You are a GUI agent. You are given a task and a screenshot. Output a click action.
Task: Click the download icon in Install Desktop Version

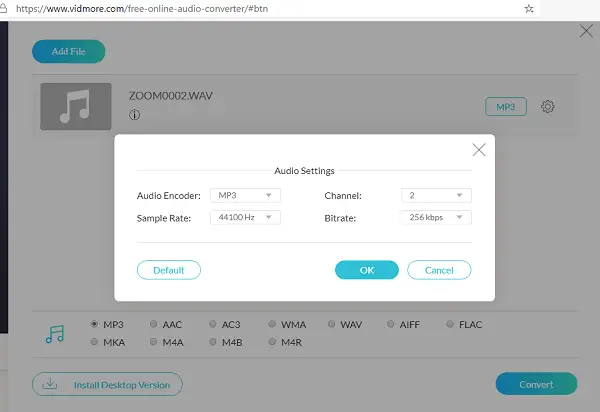[x=50, y=384]
